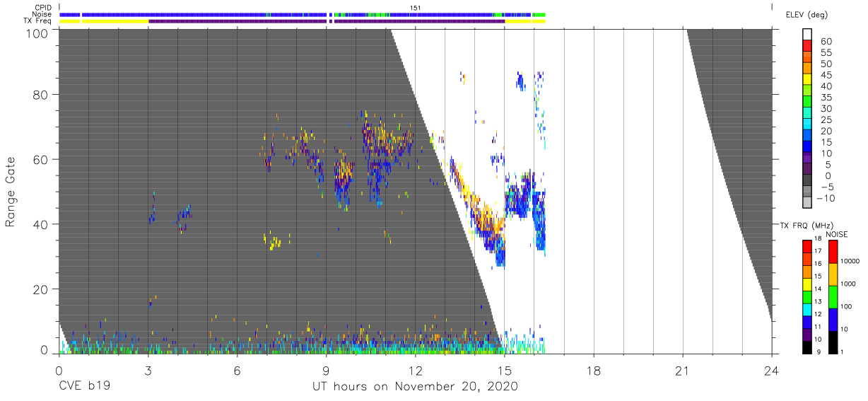The image size is (868, 401).
Task: Select the '21' tick on the UT hours axis
Action: tap(682, 370)
